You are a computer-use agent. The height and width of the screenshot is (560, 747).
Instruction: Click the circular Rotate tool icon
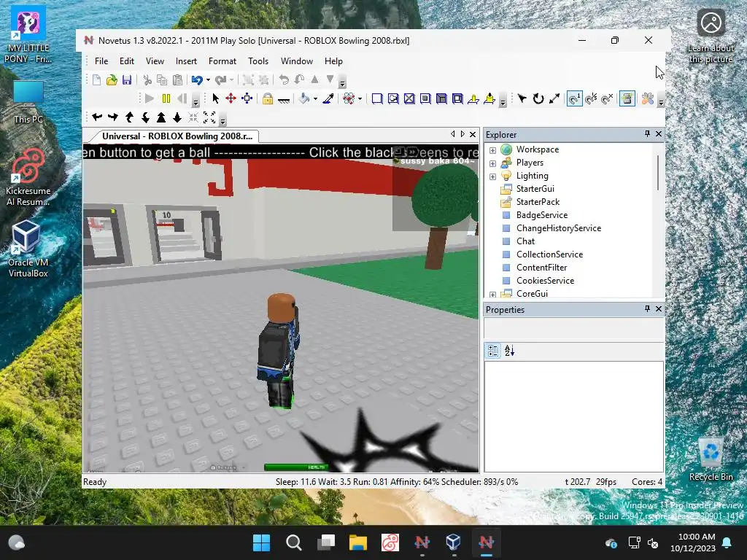click(x=538, y=98)
